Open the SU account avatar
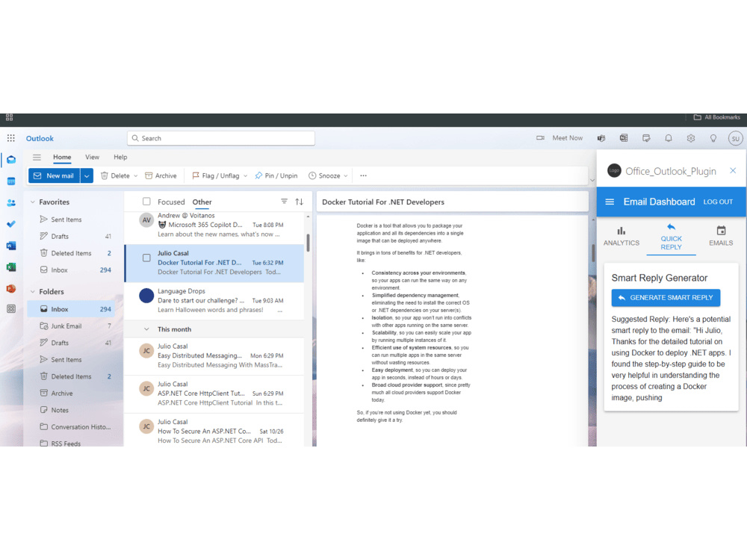The height and width of the screenshot is (560, 747). click(736, 139)
